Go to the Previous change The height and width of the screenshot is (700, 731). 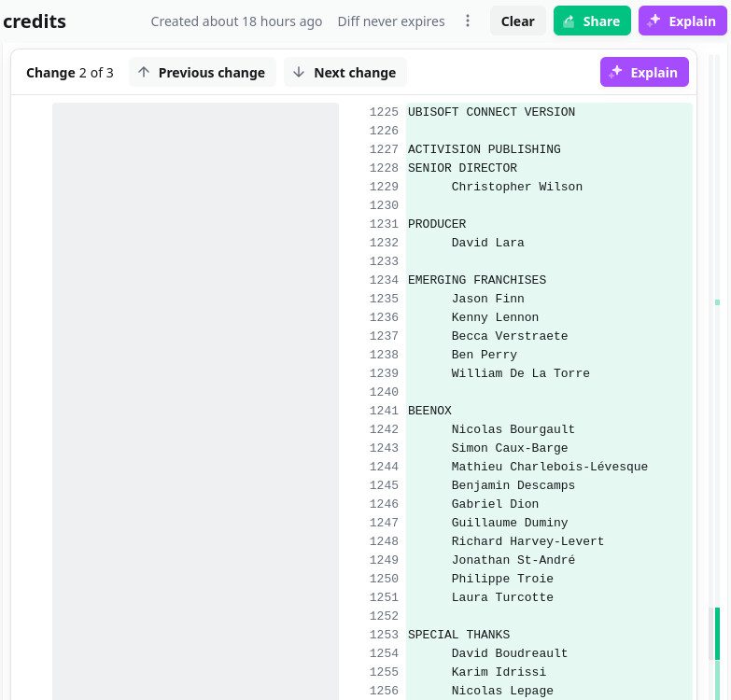click(202, 72)
